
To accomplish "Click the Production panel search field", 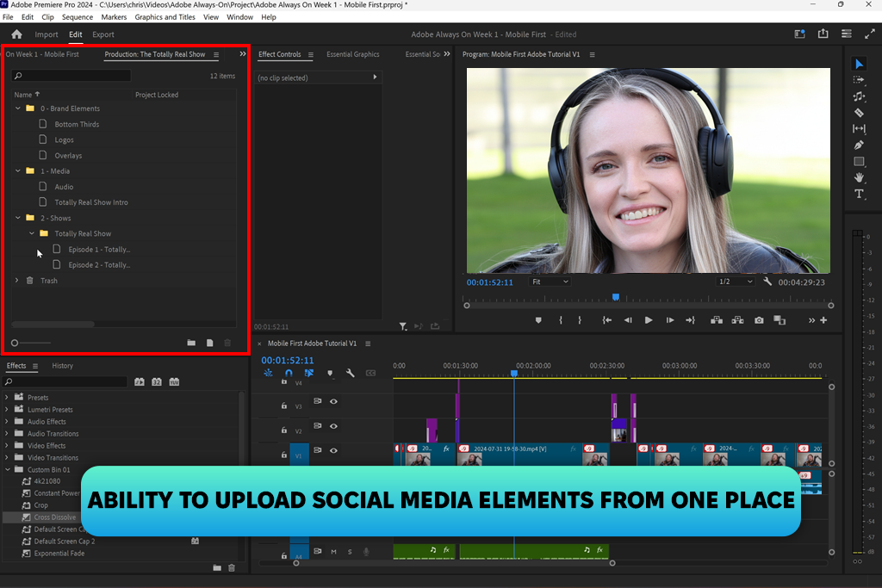I will [71, 75].
